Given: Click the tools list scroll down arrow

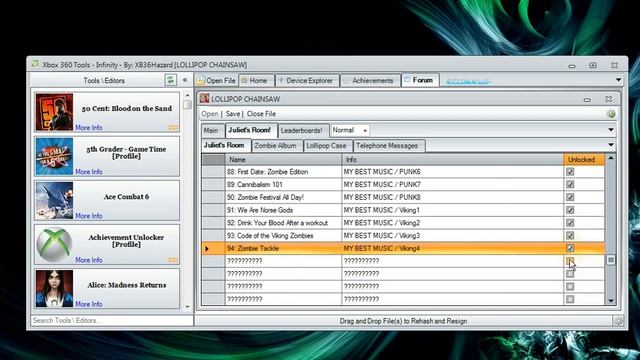Looking at the screenshot, I should [x=187, y=307].
